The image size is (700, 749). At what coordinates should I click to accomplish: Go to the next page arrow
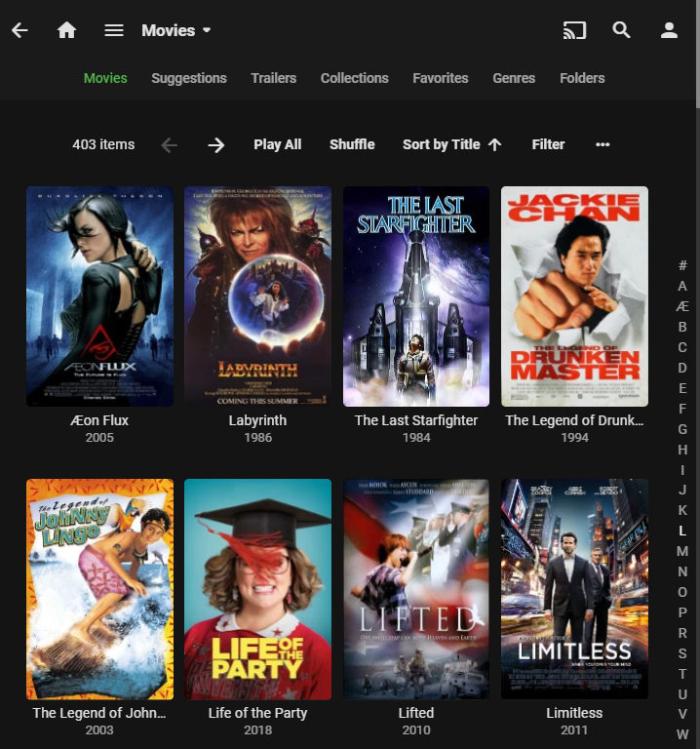(x=216, y=144)
